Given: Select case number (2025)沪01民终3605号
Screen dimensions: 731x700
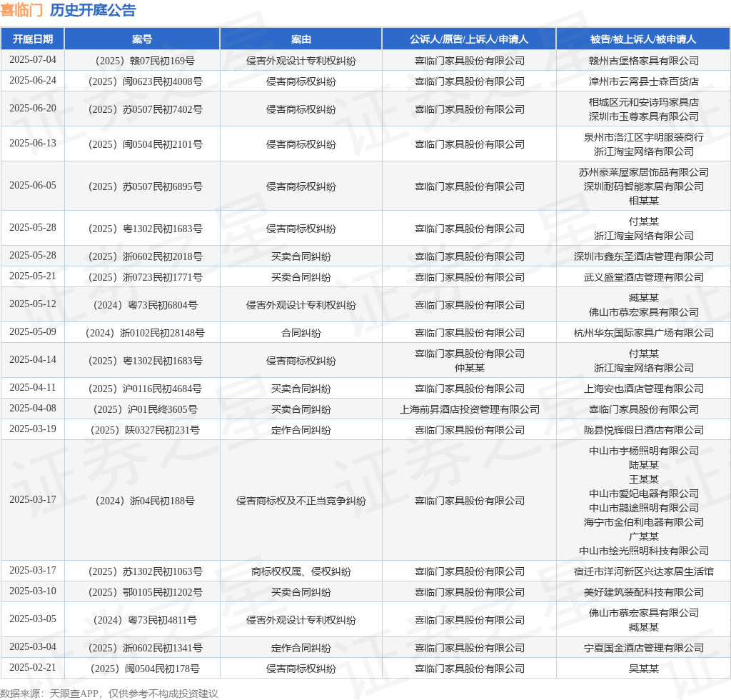Looking at the screenshot, I should [145, 409].
